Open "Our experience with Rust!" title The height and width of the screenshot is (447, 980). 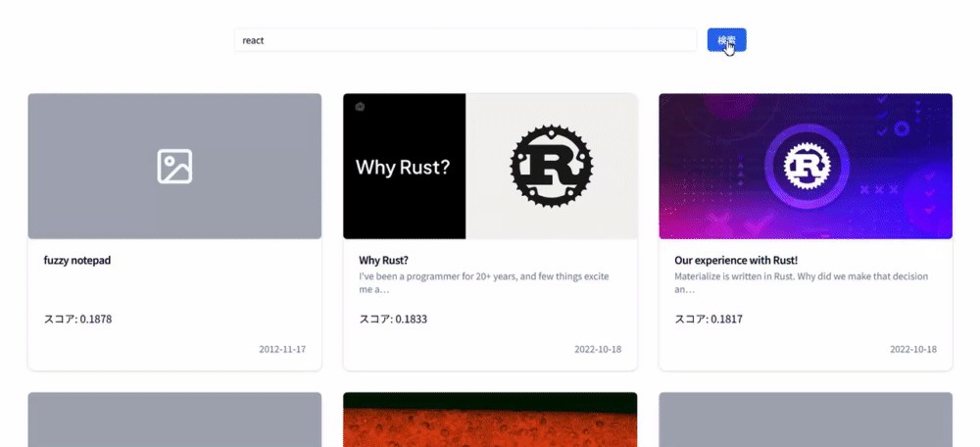(736, 260)
